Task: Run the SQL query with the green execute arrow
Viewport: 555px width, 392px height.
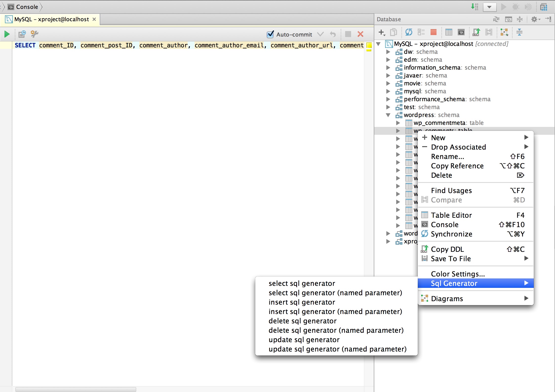Action: [x=7, y=34]
